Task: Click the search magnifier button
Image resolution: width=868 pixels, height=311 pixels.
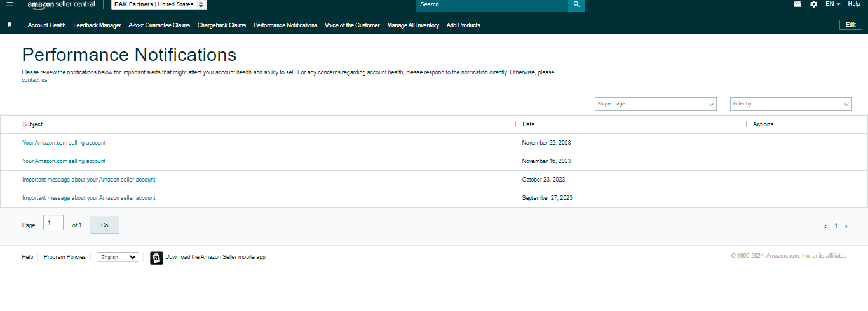Action: point(576,4)
